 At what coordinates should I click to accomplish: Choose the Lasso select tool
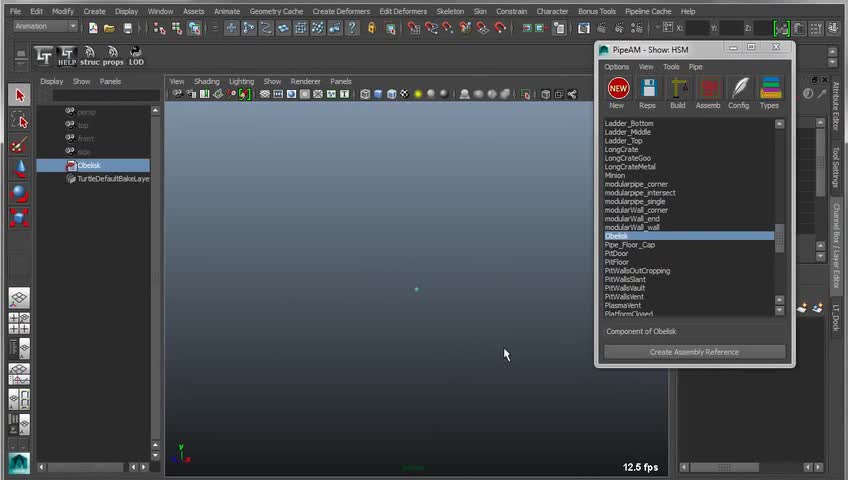point(19,121)
